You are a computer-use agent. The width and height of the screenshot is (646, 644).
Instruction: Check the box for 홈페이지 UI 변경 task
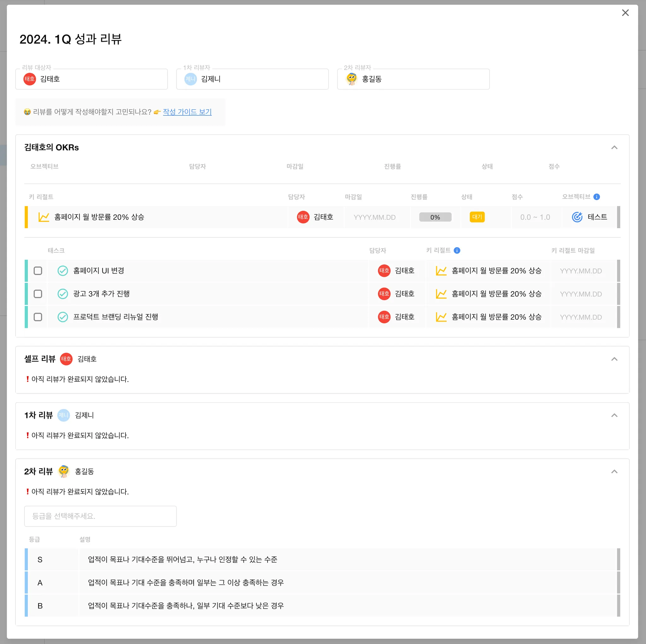click(x=38, y=271)
